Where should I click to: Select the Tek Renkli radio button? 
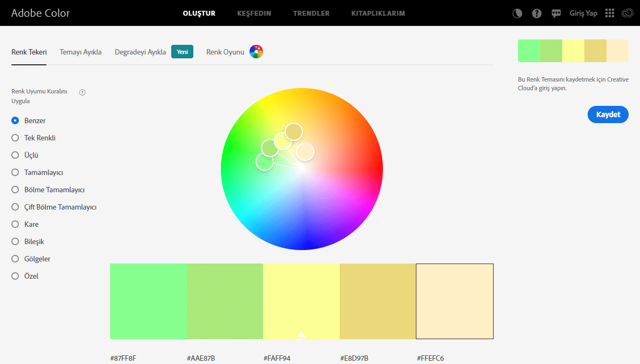coord(16,138)
